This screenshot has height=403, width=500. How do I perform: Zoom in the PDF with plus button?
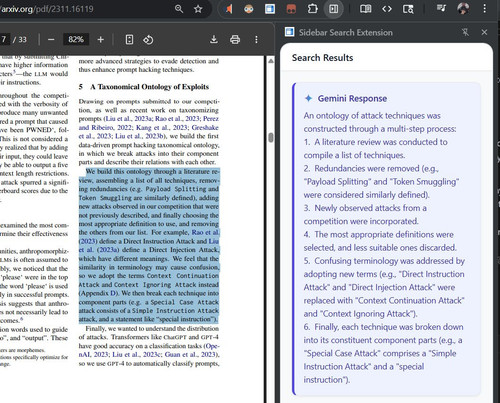[100, 40]
